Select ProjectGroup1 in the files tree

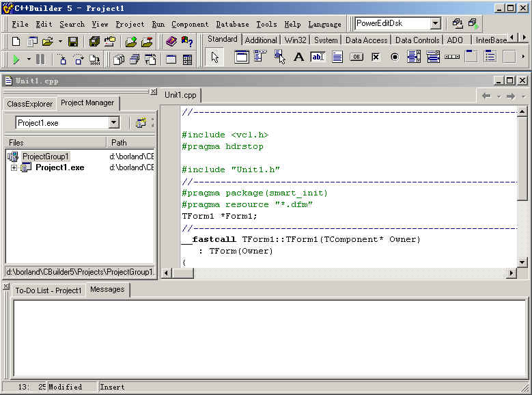point(46,156)
